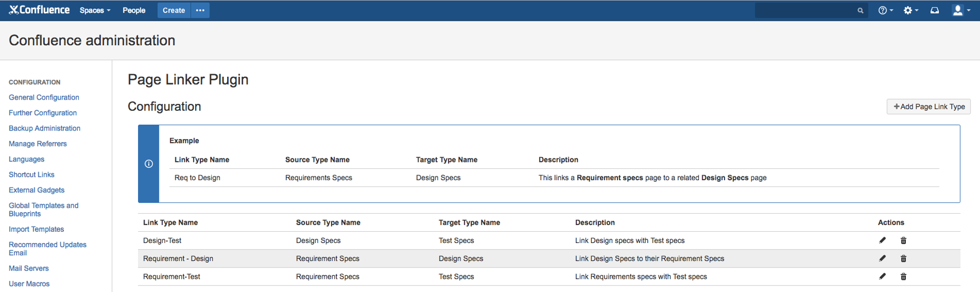
Task: Delete the Design-Test link type
Action: click(903, 241)
